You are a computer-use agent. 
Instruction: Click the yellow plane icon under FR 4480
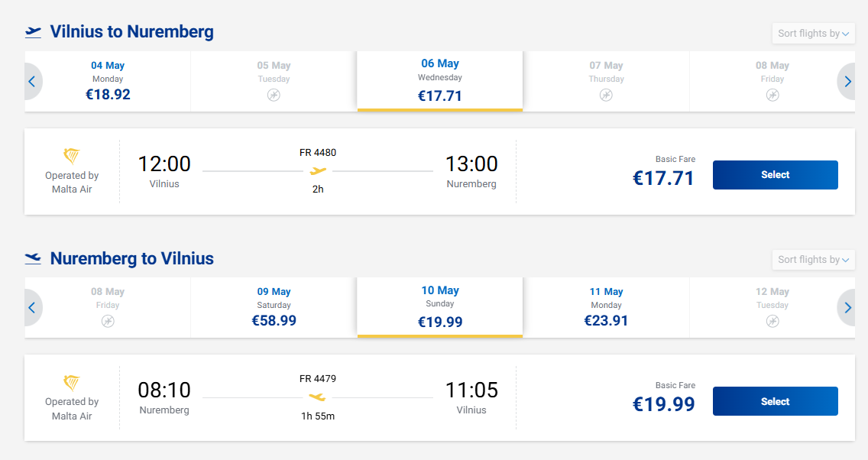pos(318,171)
